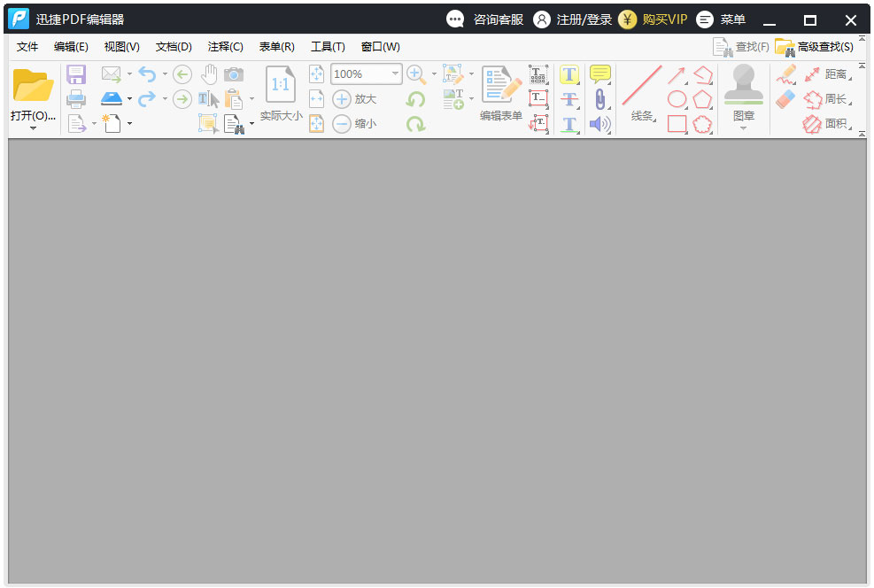Open the 图章 stamp dropdown arrow

pyautogui.click(x=744, y=128)
